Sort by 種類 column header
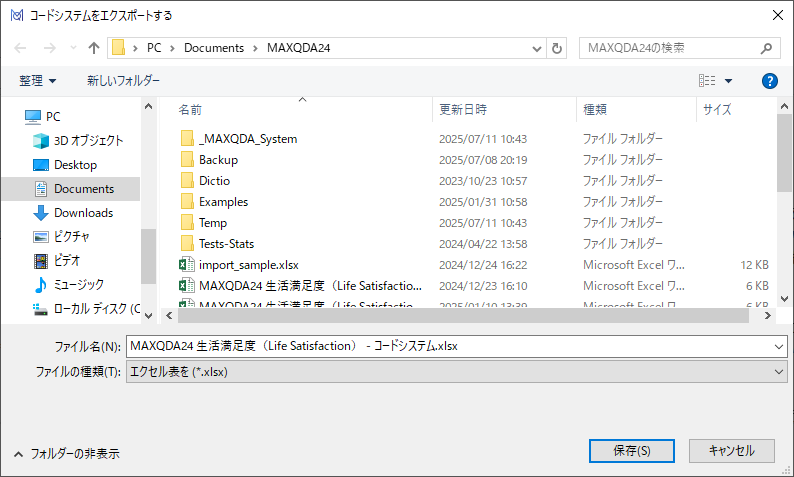 pyautogui.click(x=595, y=110)
